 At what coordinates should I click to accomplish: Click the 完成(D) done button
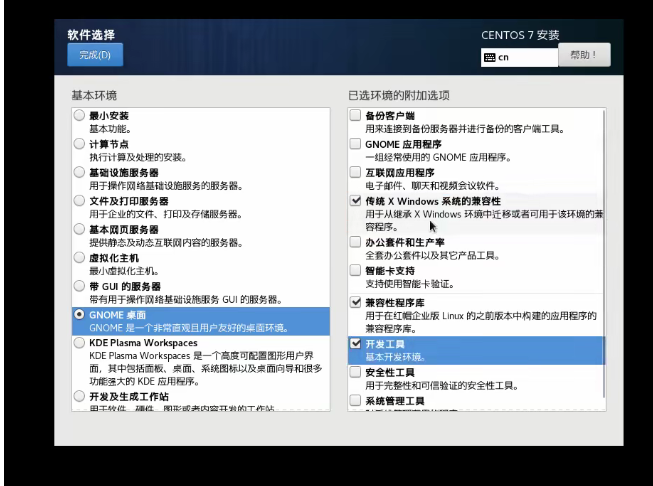point(95,55)
